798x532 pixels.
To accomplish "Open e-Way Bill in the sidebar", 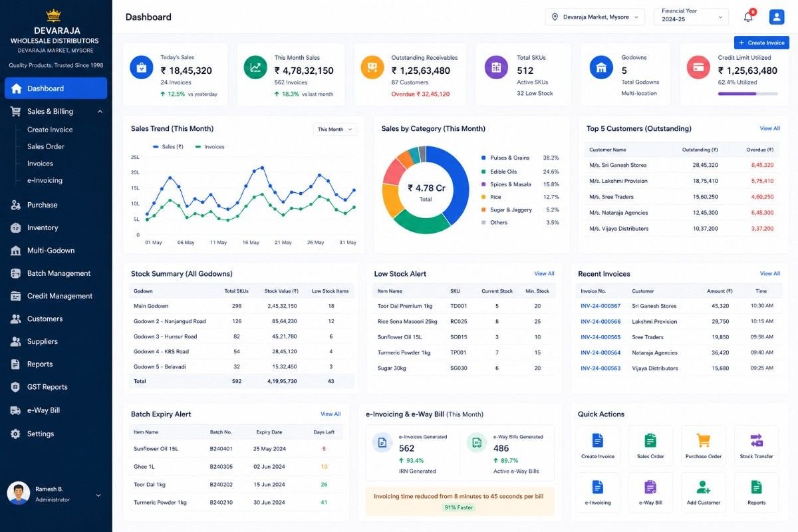I will tap(56, 410).
